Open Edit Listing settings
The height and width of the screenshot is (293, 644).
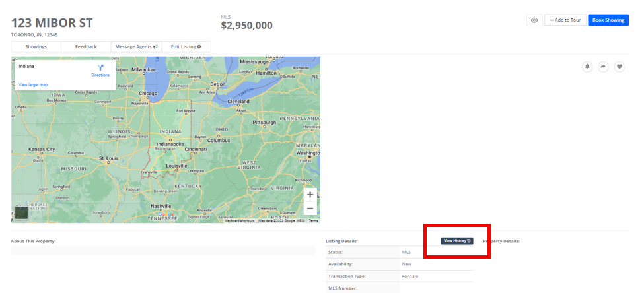(186, 47)
